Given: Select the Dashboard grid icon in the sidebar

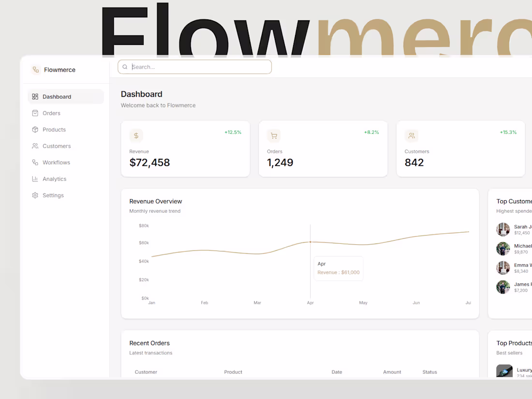Looking at the screenshot, I should click(x=35, y=96).
